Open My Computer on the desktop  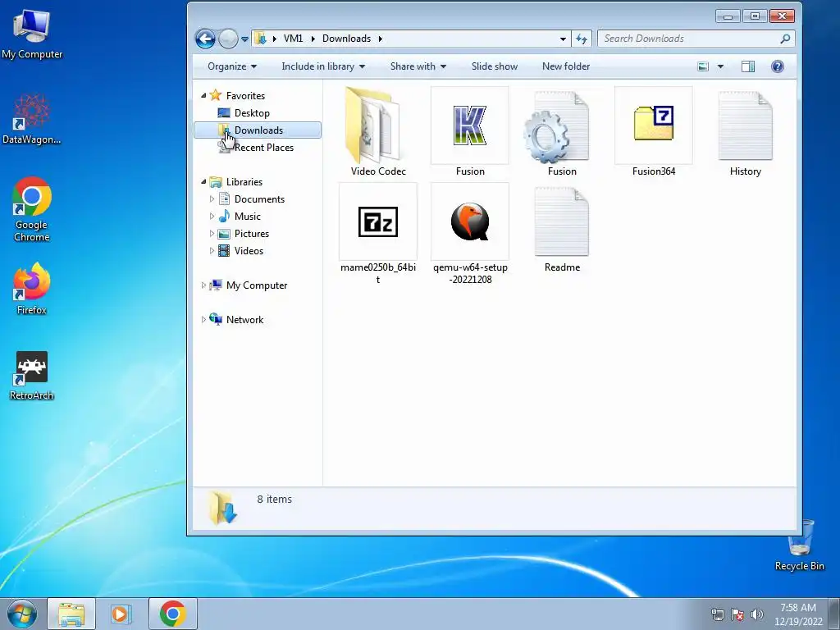tap(32, 33)
